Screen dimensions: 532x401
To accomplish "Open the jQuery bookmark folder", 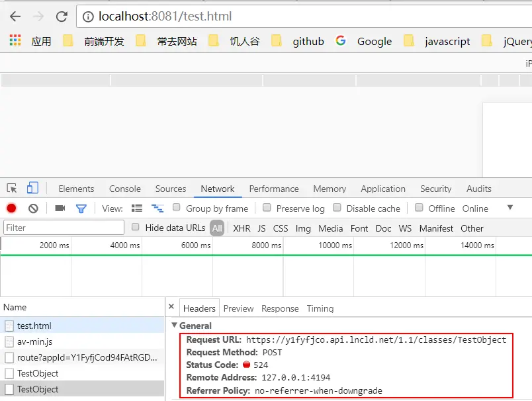I will click(507, 42).
